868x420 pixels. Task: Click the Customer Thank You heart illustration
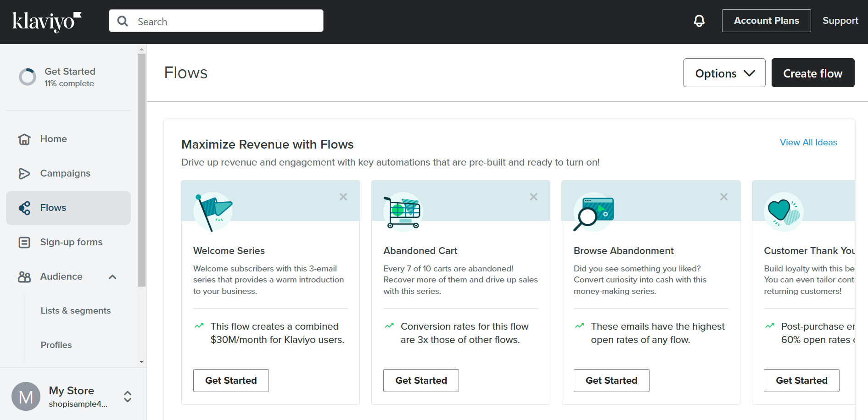pyautogui.click(x=784, y=212)
